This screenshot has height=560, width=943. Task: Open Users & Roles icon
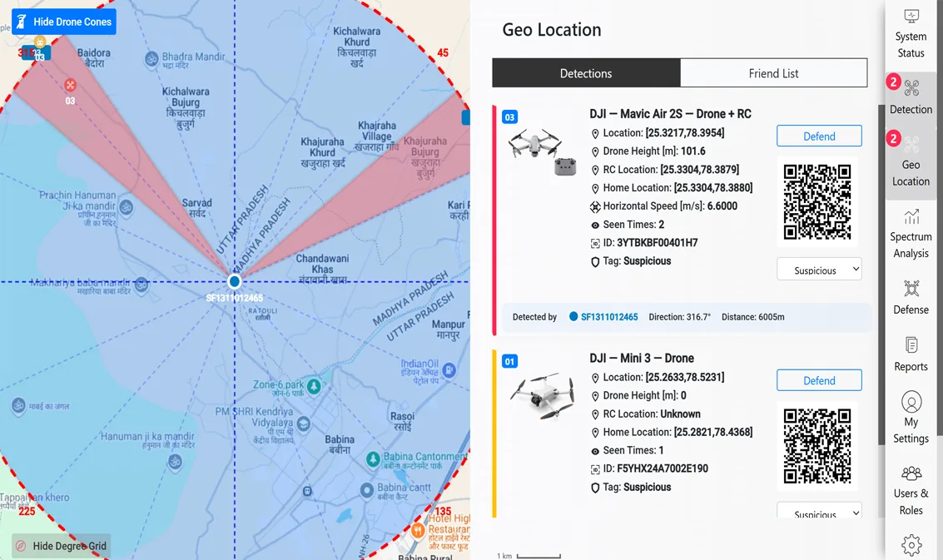[x=911, y=473]
